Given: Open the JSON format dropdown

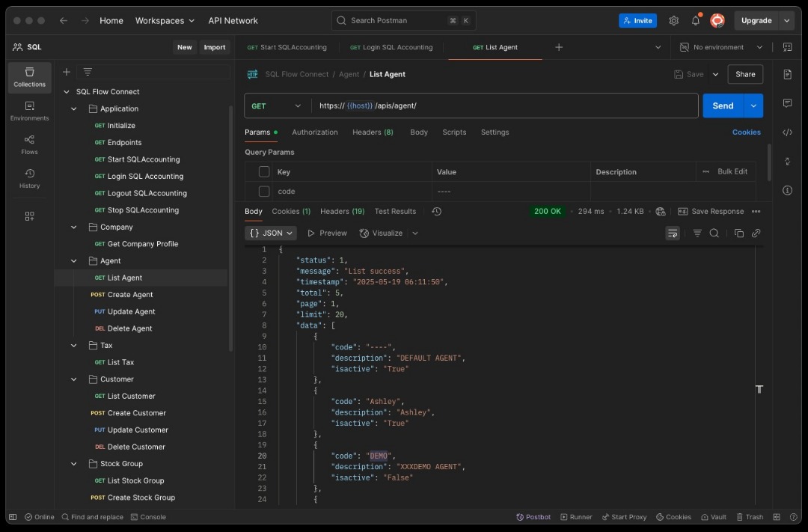Looking at the screenshot, I should pos(271,233).
